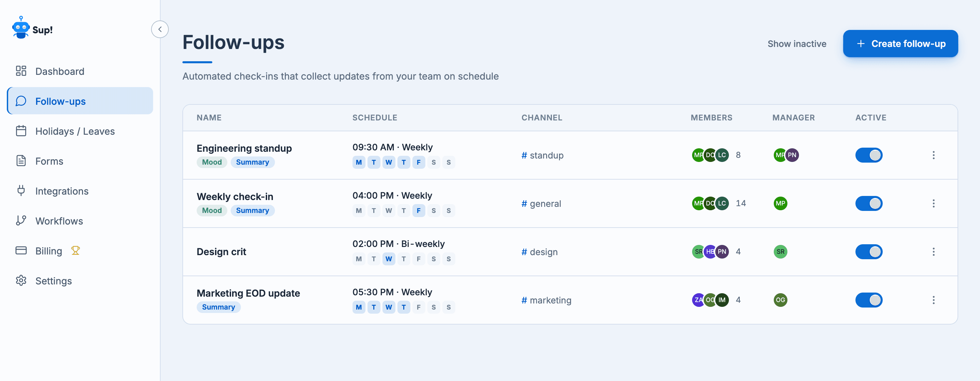Open more options for Design crit
The image size is (980, 381).
933,252
